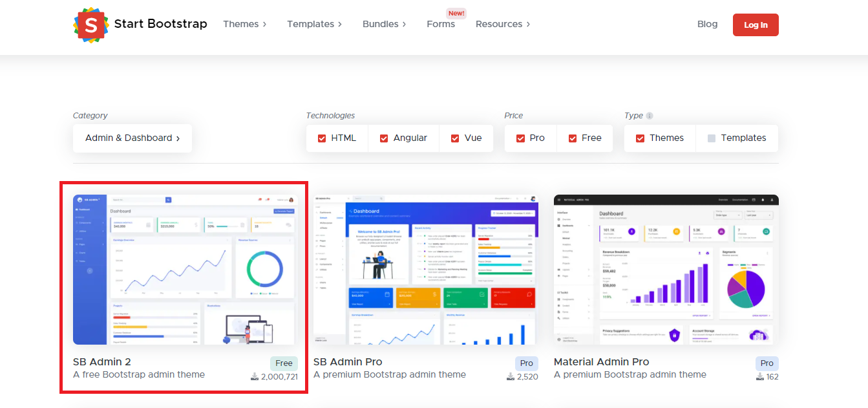Click the Pro badge on SB Admin Pro
This screenshot has width=868, height=408.
(x=527, y=363)
